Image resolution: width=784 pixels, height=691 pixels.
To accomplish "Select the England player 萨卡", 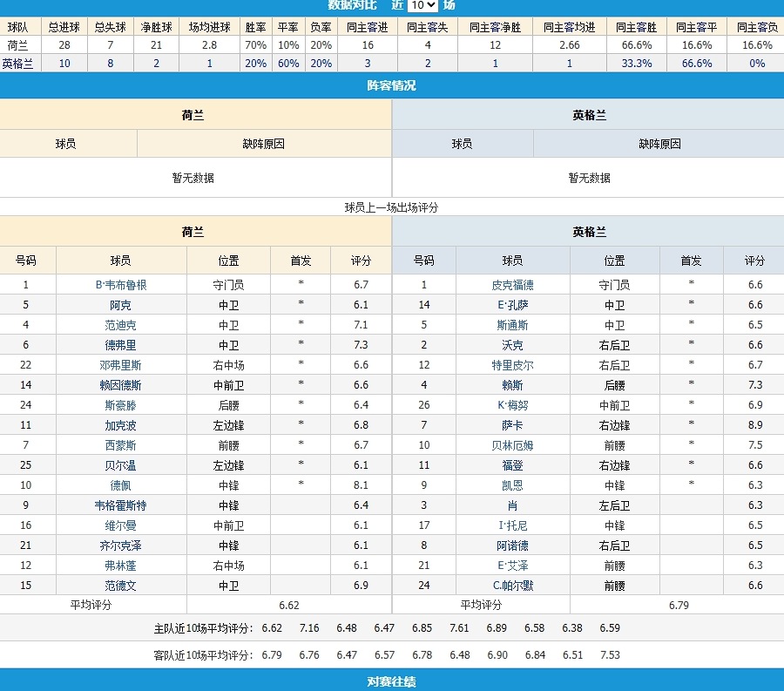I will [512, 425].
